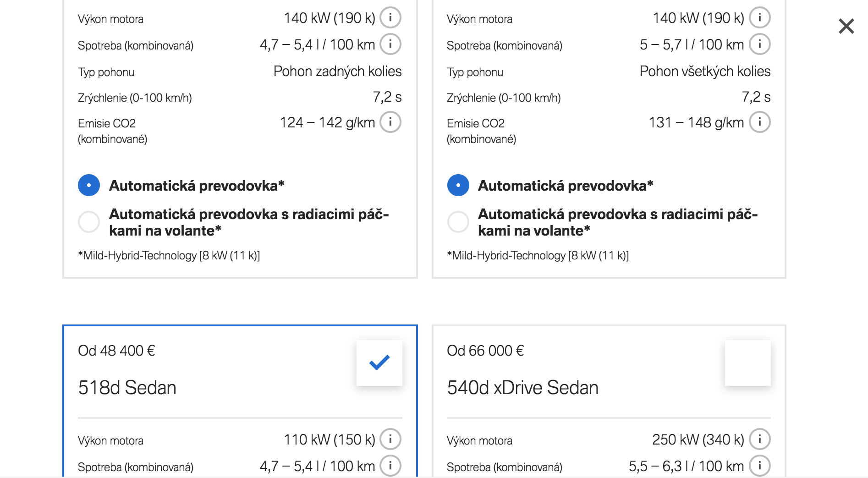Open info for 110 kW (150 k) engine power
Screen dimensions: 868x478
click(x=390, y=440)
